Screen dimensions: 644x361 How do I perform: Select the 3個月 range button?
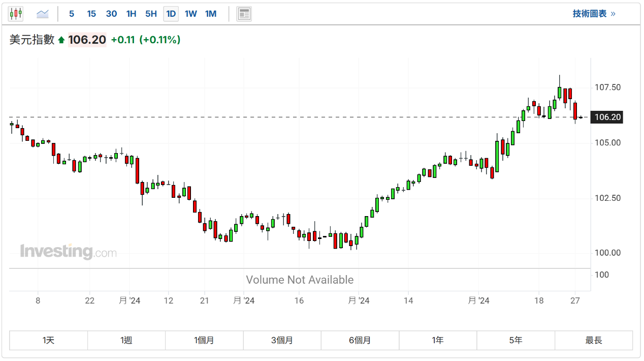[282, 340]
